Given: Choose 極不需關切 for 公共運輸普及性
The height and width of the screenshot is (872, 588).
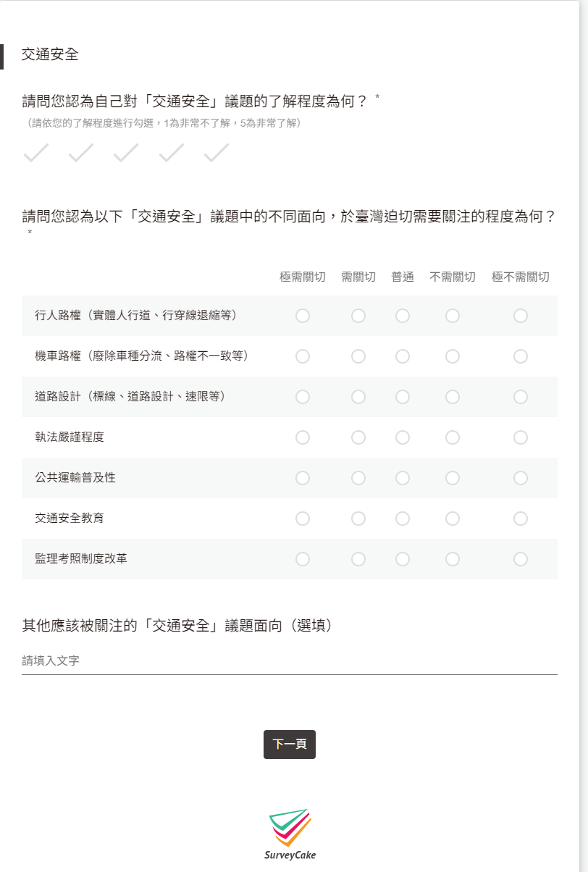Looking at the screenshot, I should coord(521,478).
